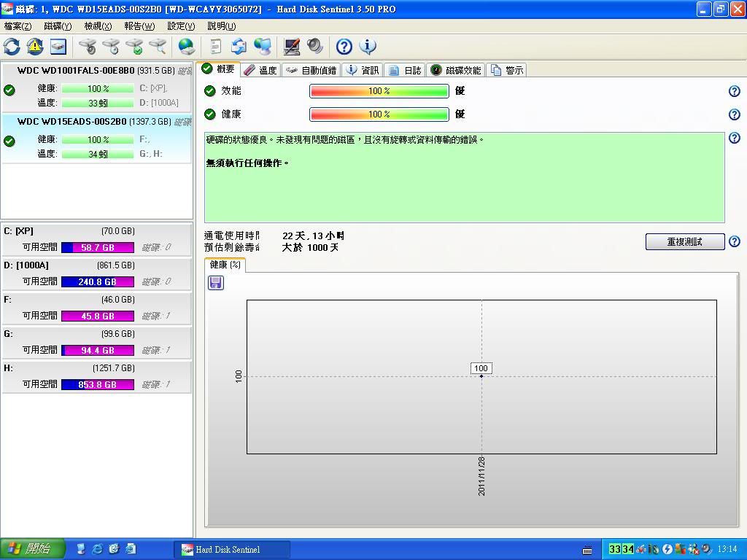Click help icon beside 效能 performance bar

(735, 91)
